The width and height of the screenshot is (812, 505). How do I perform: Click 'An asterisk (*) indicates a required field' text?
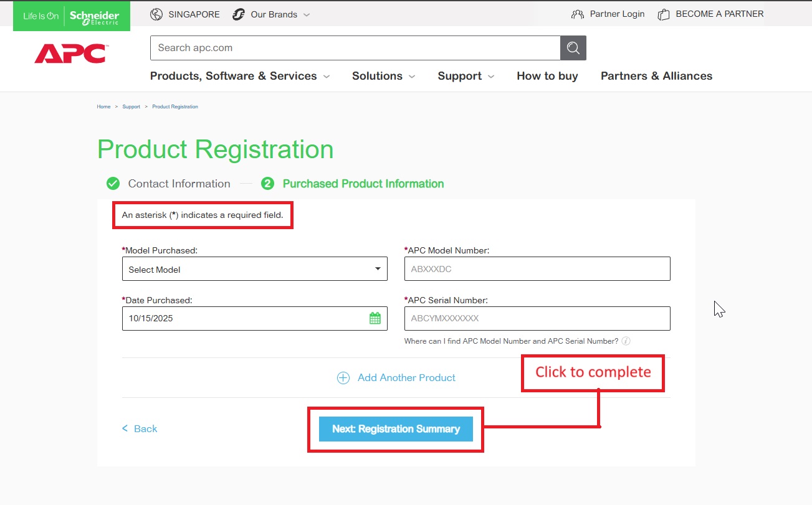[203, 215]
